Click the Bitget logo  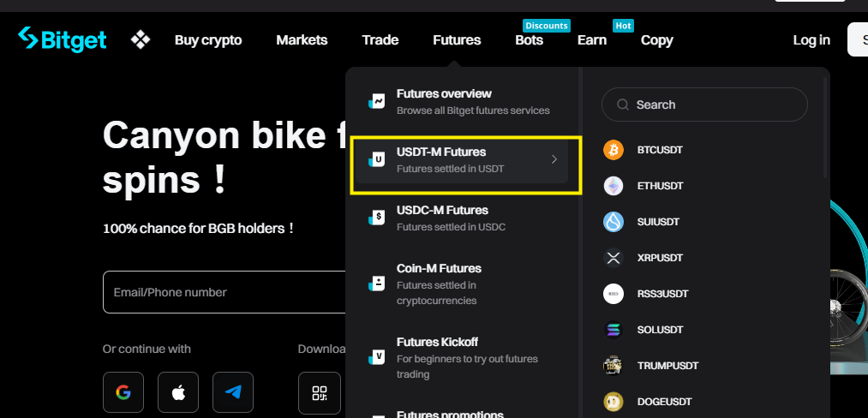click(62, 39)
